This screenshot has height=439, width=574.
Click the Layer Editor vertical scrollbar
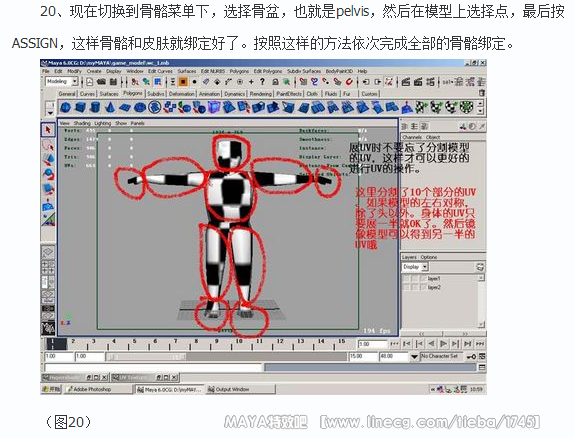click(x=481, y=301)
